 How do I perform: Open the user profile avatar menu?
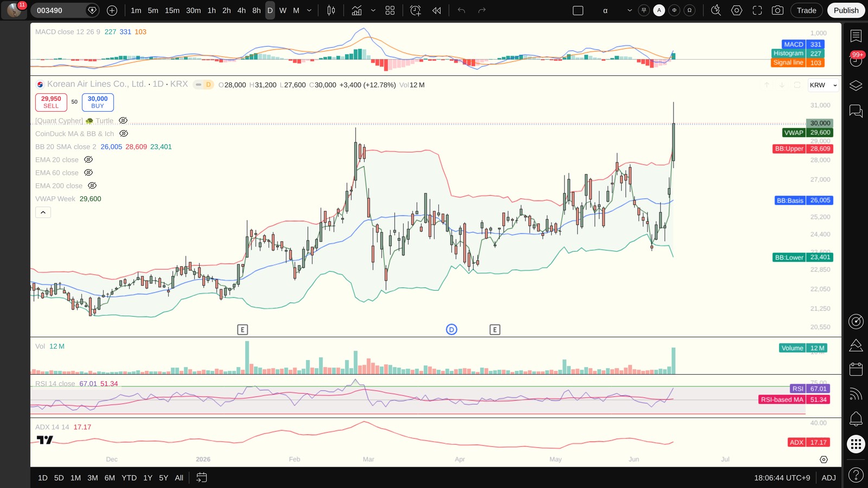(x=15, y=10)
